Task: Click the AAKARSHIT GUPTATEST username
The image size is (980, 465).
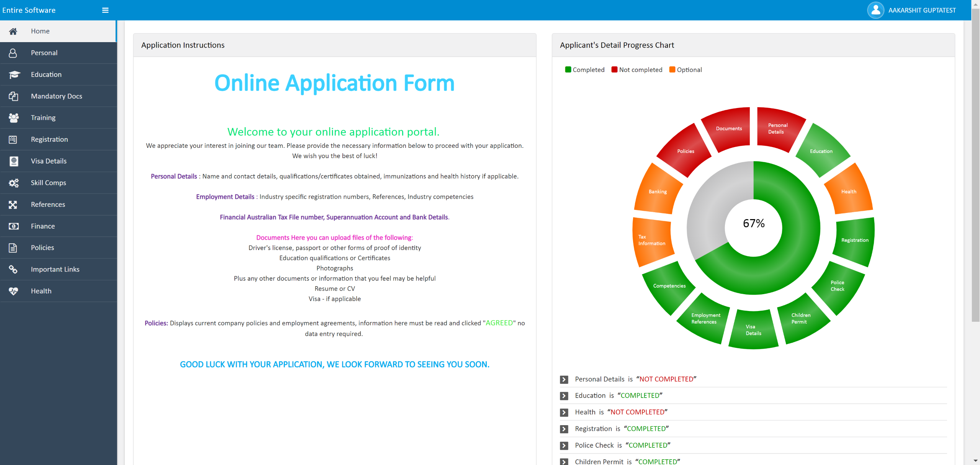Action: click(x=922, y=10)
